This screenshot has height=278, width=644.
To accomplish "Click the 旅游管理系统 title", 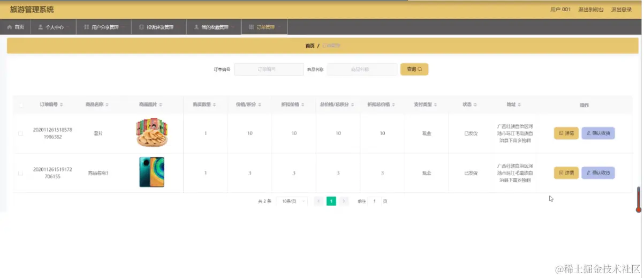I will click(x=32, y=10).
